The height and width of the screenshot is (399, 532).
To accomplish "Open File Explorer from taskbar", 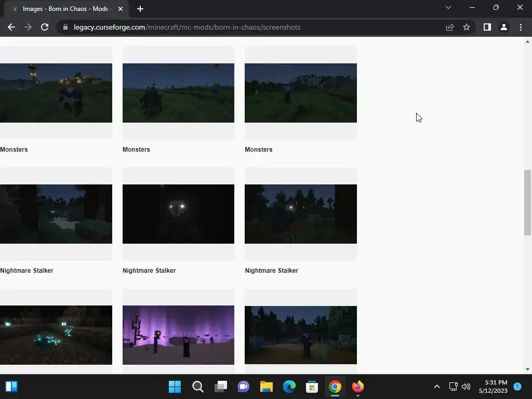I will point(267,387).
